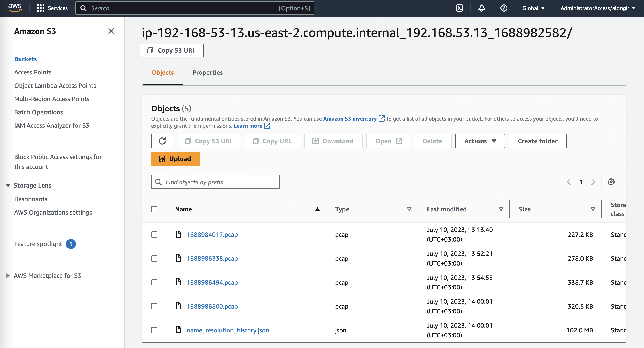
Task: Expand the Global region selector
Action: [x=533, y=8]
